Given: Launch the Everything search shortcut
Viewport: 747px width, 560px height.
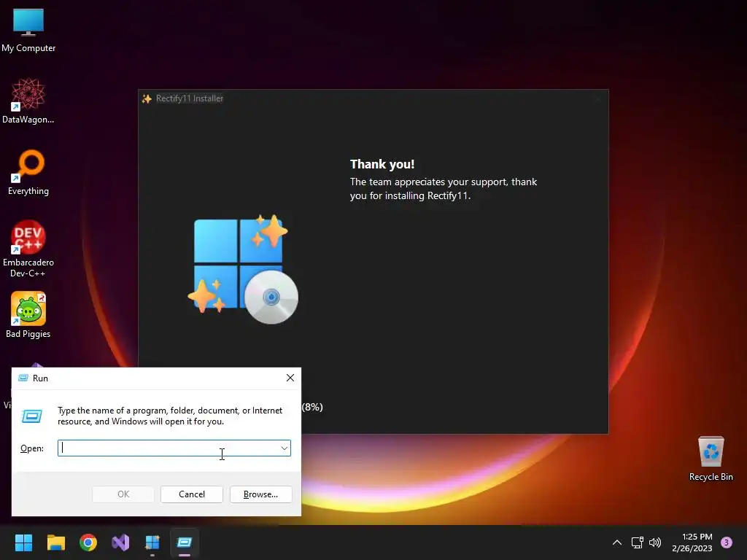Looking at the screenshot, I should pyautogui.click(x=28, y=172).
